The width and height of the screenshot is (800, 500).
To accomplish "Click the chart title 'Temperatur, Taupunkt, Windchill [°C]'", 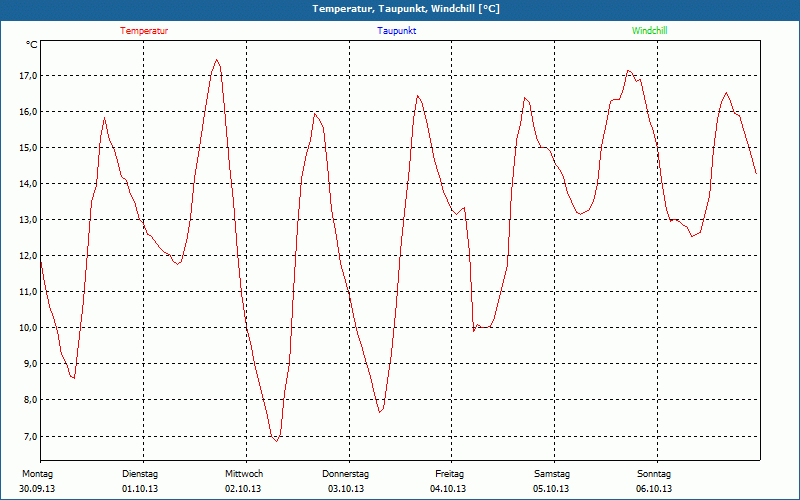I will (x=406, y=9).
